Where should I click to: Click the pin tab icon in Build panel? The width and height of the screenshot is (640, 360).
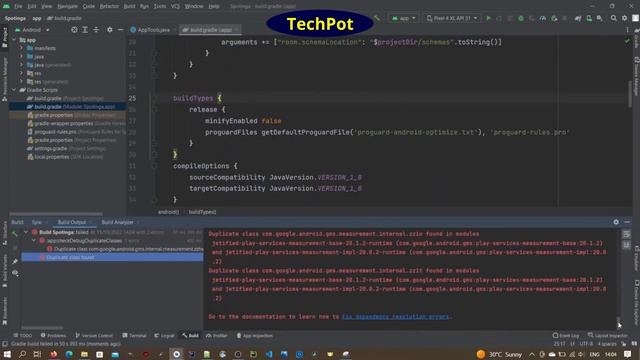(15, 261)
